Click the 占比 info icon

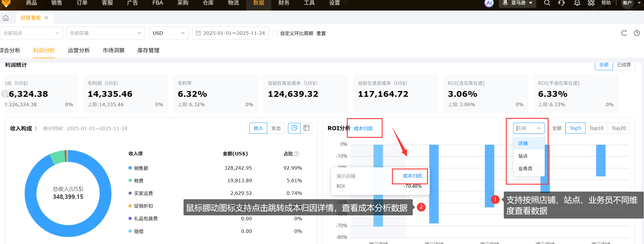(x=297, y=154)
